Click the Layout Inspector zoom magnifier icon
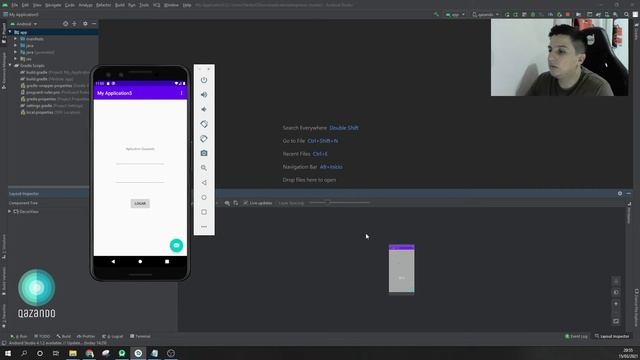 227,203
